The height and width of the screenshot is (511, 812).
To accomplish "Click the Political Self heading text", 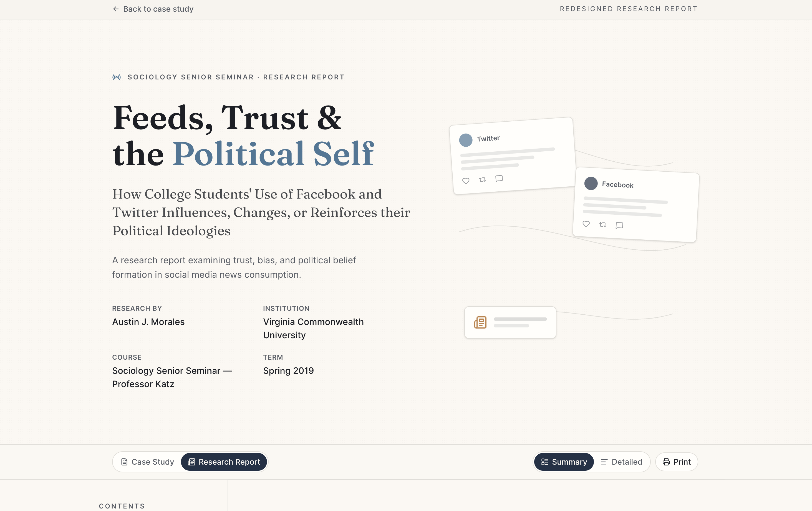I will coord(273,154).
